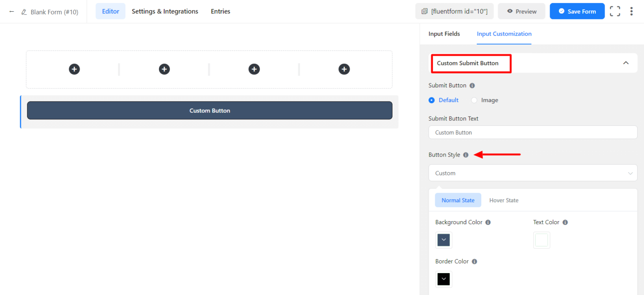Open the Text Color swatch picker
The width and height of the screenshot is (644, 295).
point(542,240)
